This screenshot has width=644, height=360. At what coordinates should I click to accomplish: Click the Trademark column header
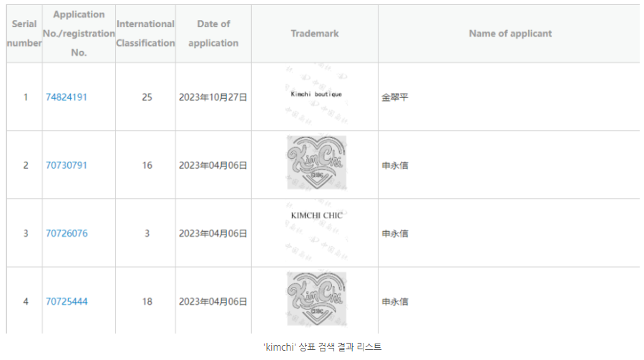tap(315, 34)
